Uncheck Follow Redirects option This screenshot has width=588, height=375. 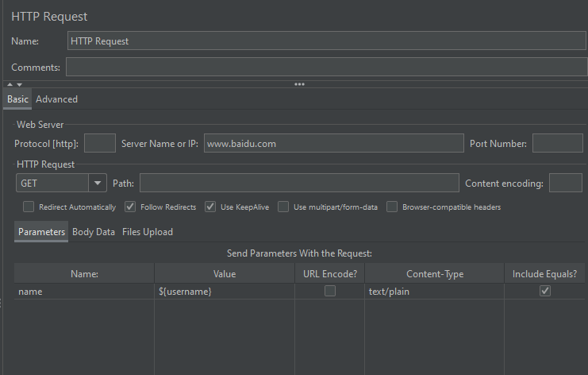[x=130, y=207]
